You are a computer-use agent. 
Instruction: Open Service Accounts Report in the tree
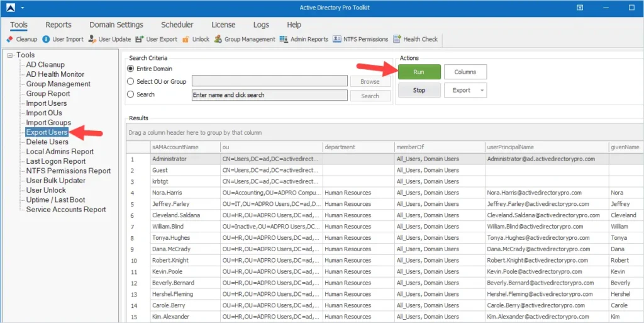(65, 210)
